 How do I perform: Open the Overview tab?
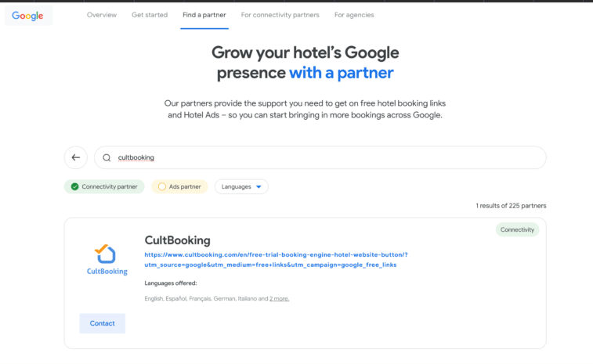coord(102,15)
